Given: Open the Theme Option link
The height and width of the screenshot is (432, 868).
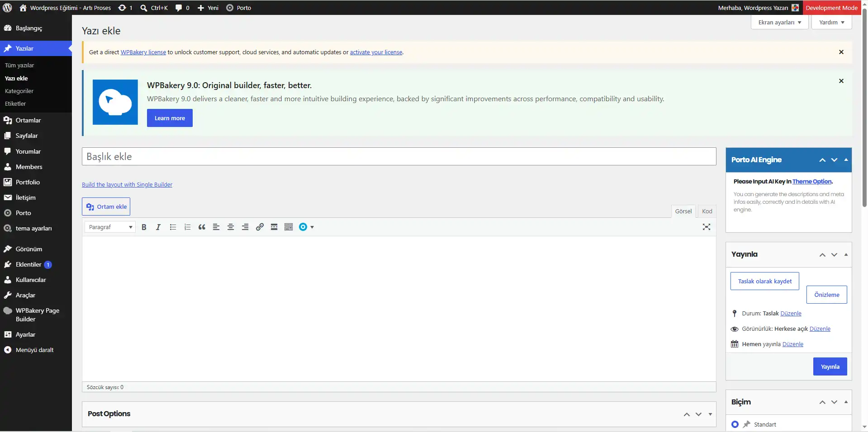Looking at the screenshot, I should pos(812,182).
